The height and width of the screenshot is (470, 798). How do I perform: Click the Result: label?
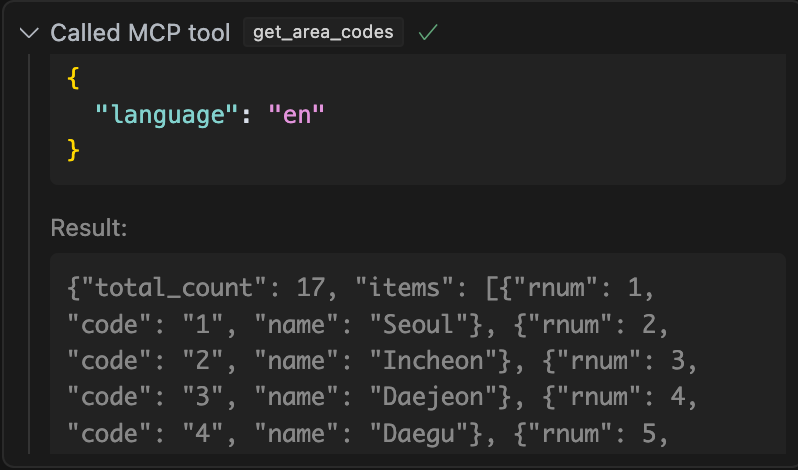point(89,228)
